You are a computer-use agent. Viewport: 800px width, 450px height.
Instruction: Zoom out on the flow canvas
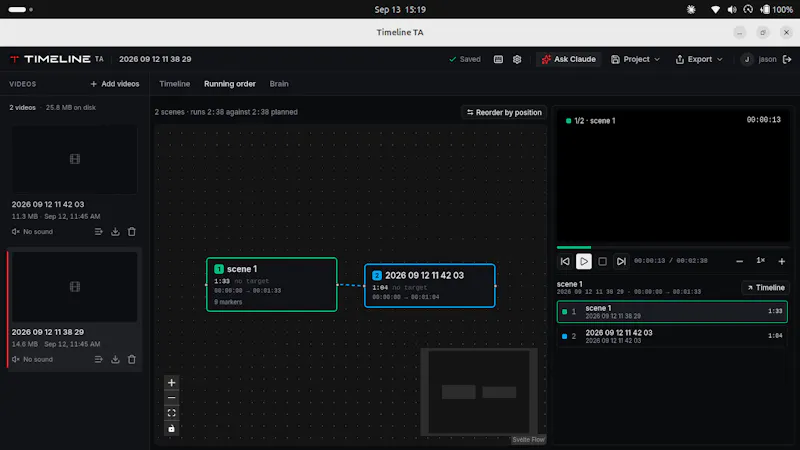[171, 398]
